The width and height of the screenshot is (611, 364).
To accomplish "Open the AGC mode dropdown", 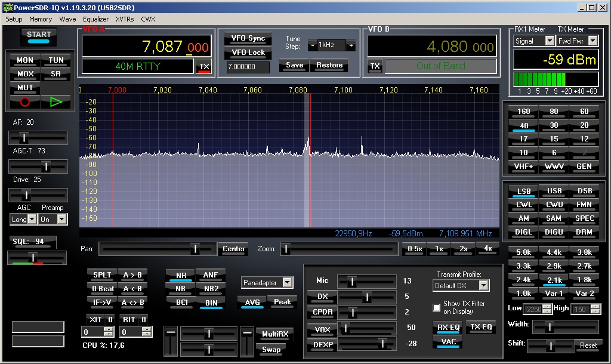I will (x=32, y=220).
